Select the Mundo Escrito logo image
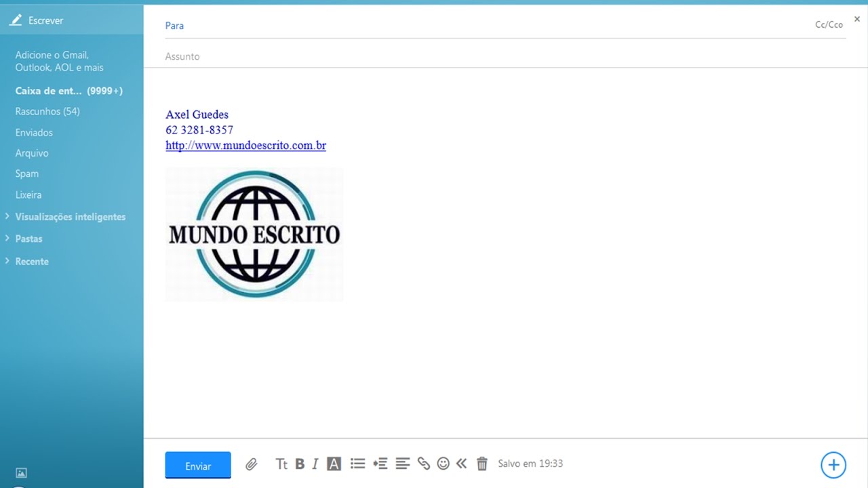 254,235
